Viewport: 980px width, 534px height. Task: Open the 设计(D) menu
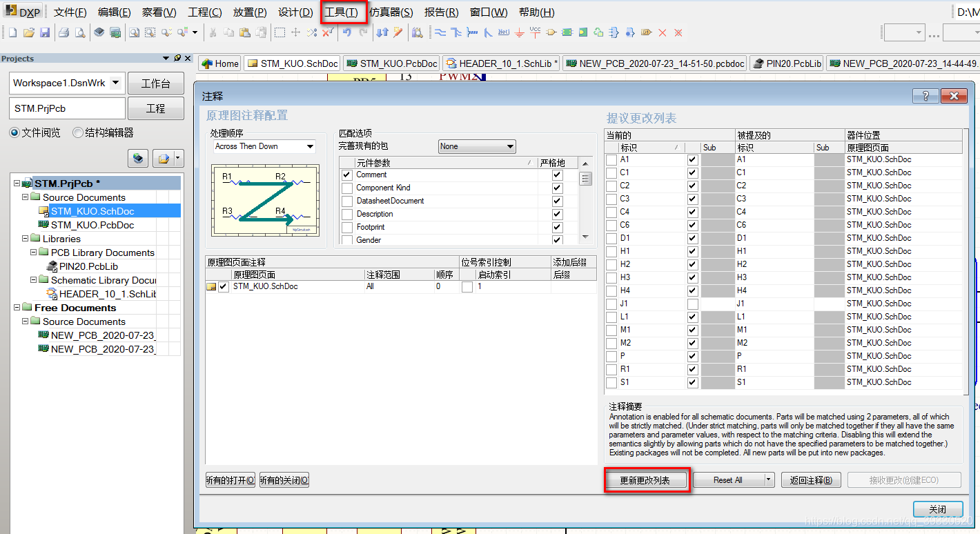tap(295, 12)
